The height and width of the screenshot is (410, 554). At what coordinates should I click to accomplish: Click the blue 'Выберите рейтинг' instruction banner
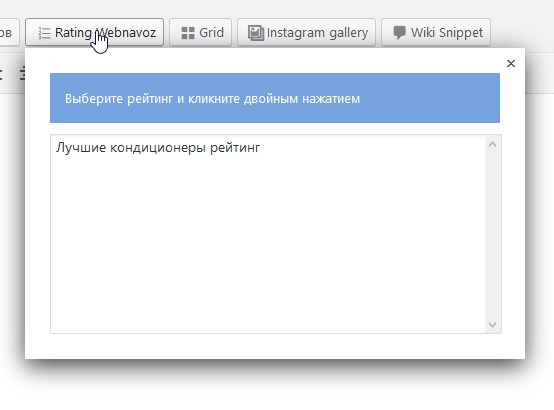pos(275,98)
